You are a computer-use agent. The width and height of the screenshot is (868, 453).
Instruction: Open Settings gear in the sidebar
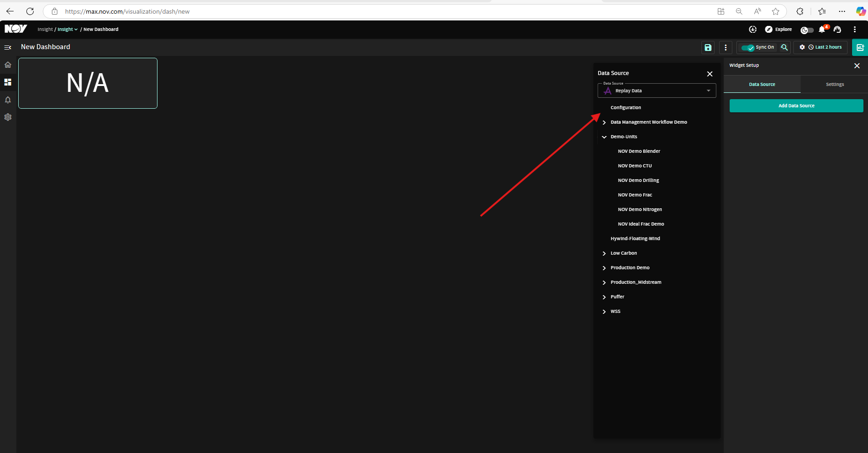(x=8, y=117)
